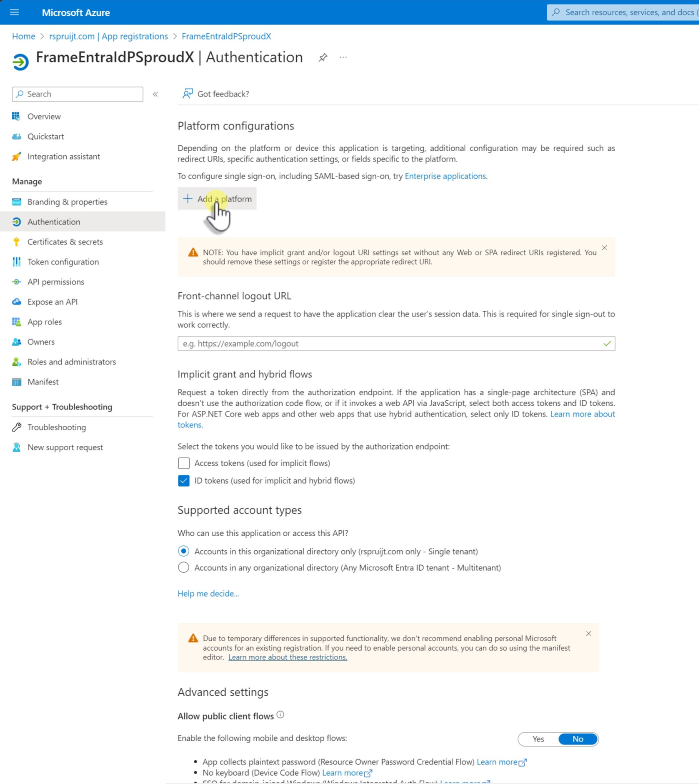Dismiss the implicit grant warning note
Screen dimensions: 699x784
604,247
